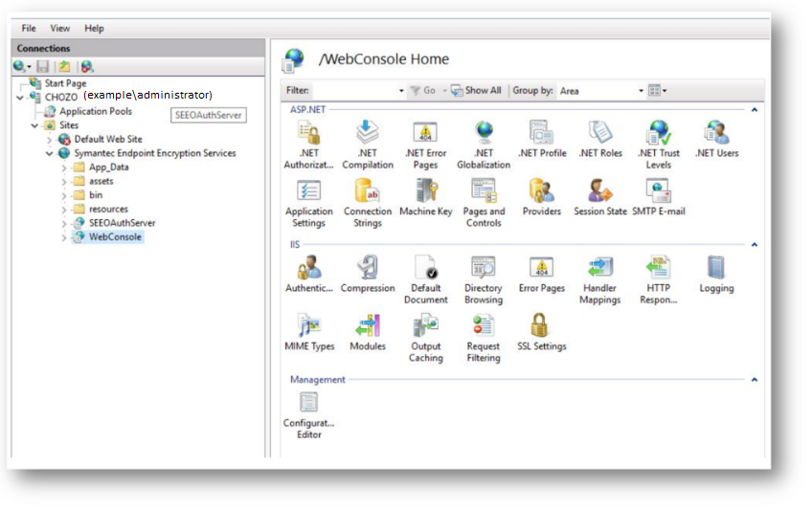The width and height of the screenshot is (812, 510).
Task: Open Machine Key feature
Action: pyautogui.click(x=426, y=197)
